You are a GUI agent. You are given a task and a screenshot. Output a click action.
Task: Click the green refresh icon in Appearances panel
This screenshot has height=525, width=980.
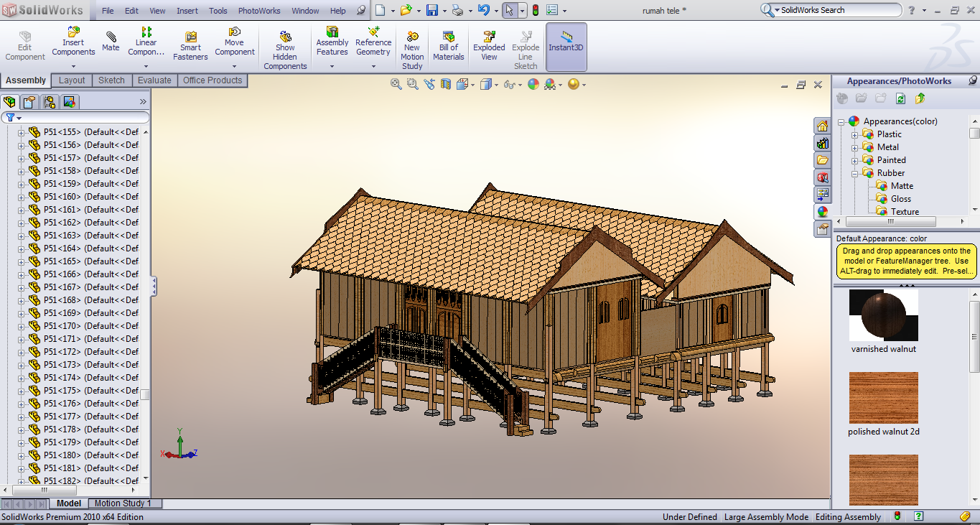tap(900, 98)
